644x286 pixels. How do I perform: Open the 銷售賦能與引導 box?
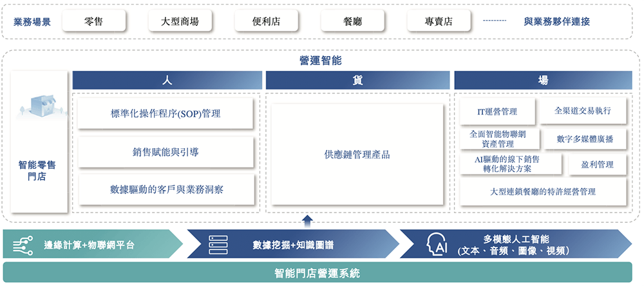pyautogui.click(x=166, y=152)
